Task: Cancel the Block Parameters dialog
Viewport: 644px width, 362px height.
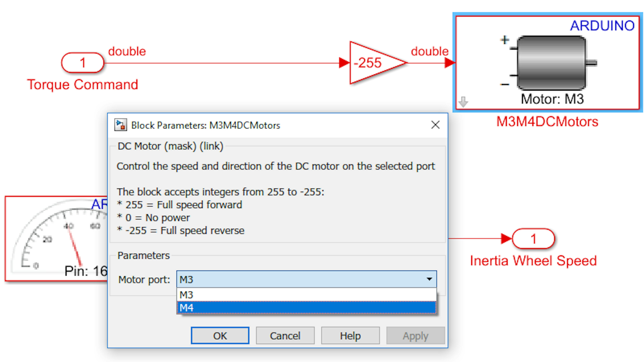Action: pyautogui.click(x=285, y=336)
